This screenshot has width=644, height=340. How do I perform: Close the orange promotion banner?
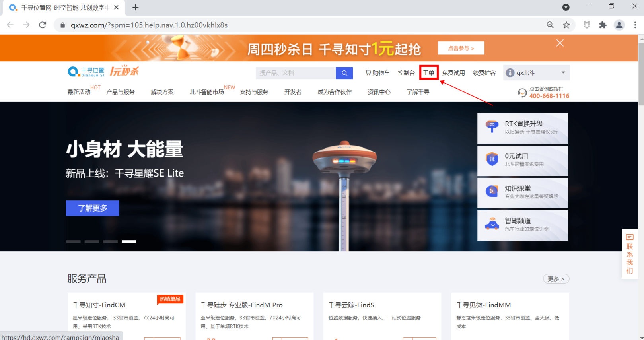(x=560, y=43)
